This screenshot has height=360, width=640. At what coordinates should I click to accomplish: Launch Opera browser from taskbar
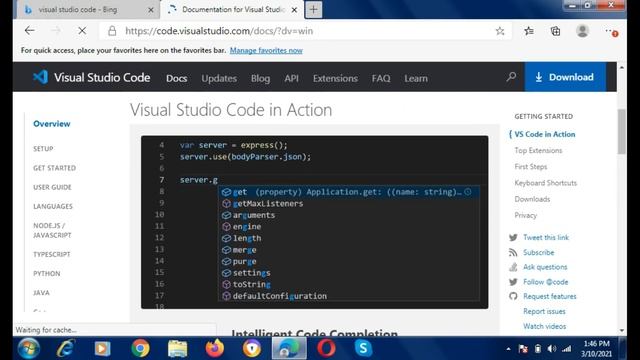click(326, 349)
